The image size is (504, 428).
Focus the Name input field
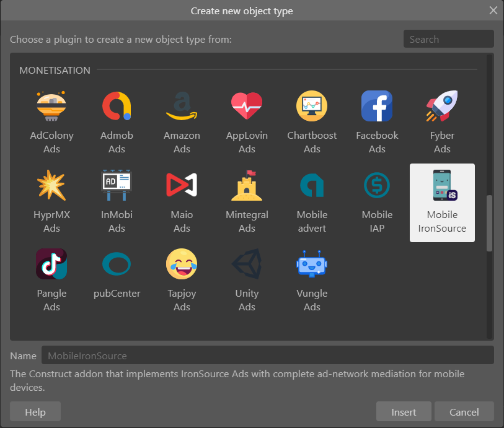pos(267,355)
